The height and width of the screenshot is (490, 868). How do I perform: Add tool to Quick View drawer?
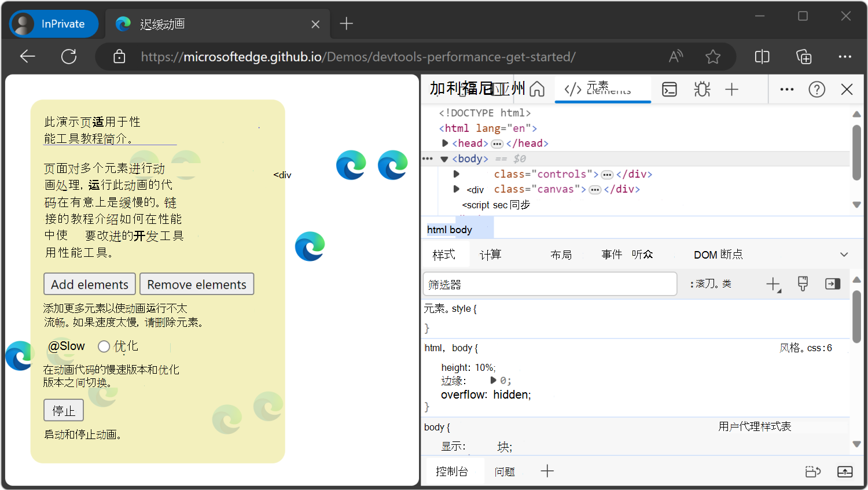point(547,471)
